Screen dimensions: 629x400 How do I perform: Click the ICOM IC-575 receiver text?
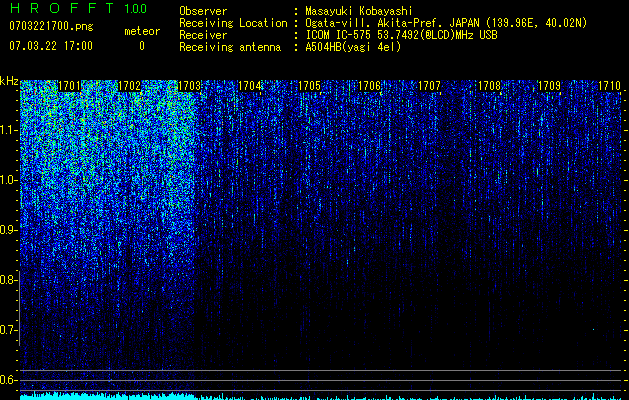coord(401,35)
